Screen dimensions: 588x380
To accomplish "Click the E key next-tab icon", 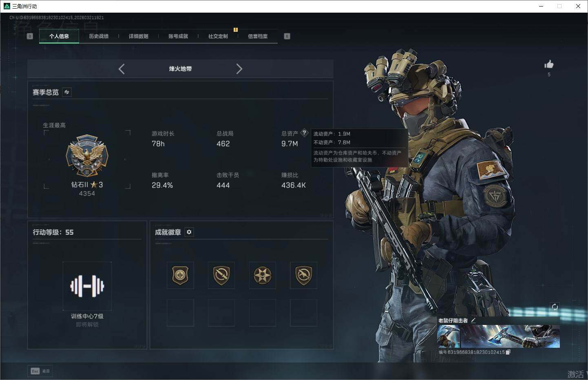I will point(287,36).
